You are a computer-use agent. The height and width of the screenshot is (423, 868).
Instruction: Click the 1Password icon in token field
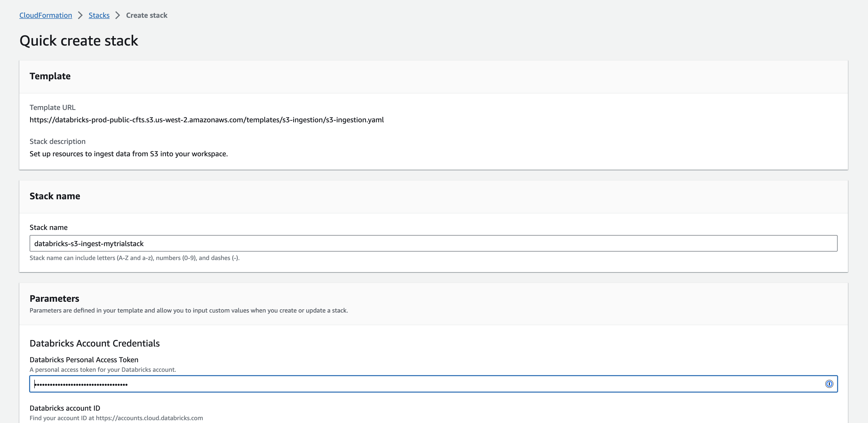(x=829, y=384)
